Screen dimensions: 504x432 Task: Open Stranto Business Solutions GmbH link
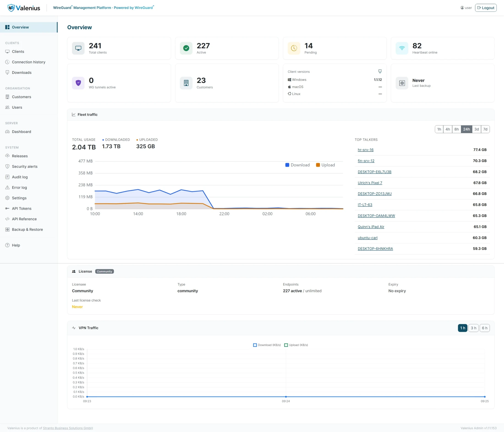68,428
